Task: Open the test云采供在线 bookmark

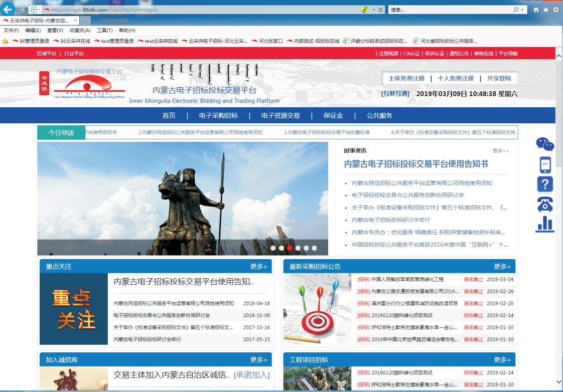Action: coord(158,41)
